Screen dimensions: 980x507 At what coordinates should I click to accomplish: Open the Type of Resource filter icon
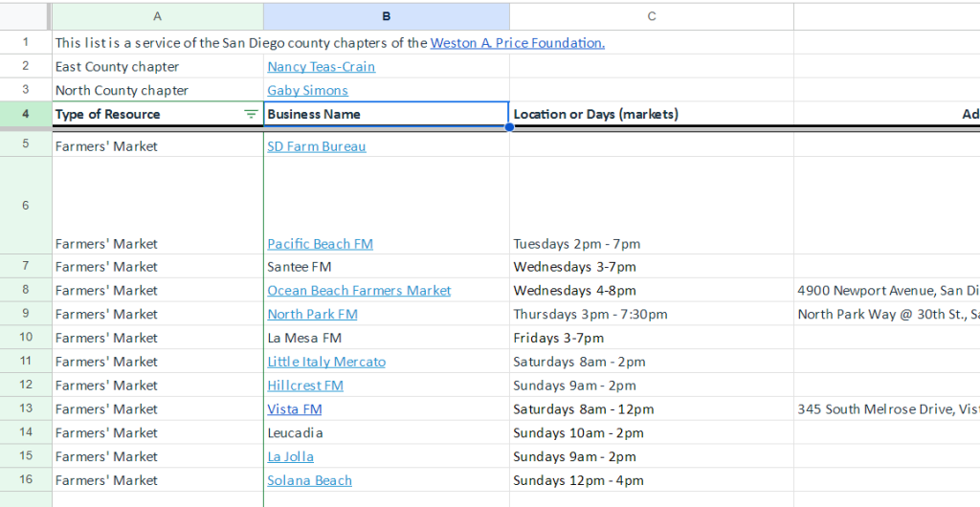coord(251,114)
